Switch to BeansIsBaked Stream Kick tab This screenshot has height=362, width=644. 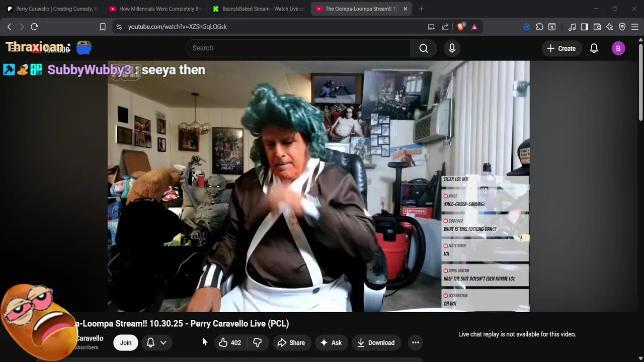coord(258,9)
